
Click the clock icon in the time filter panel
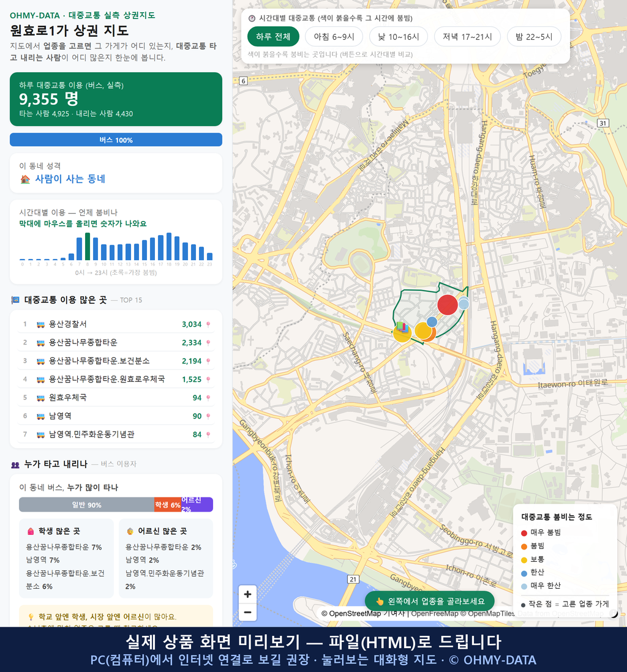(x=252, y=18)
